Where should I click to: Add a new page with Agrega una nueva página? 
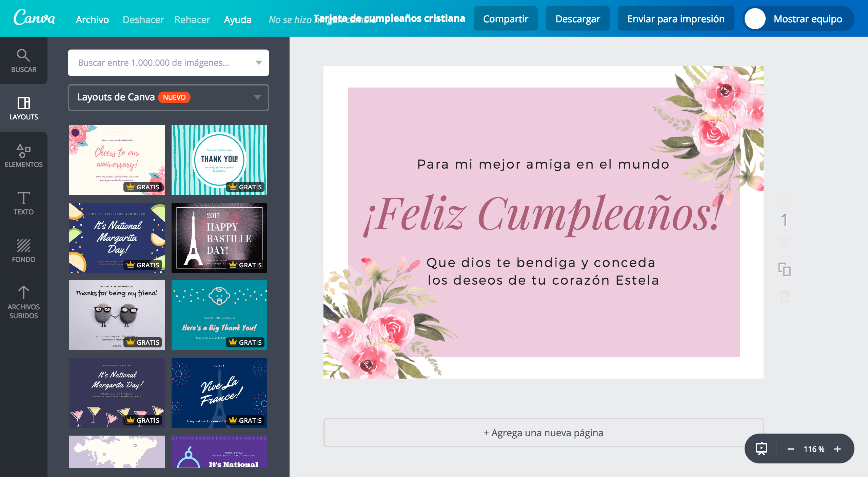[x=543, y=433]
